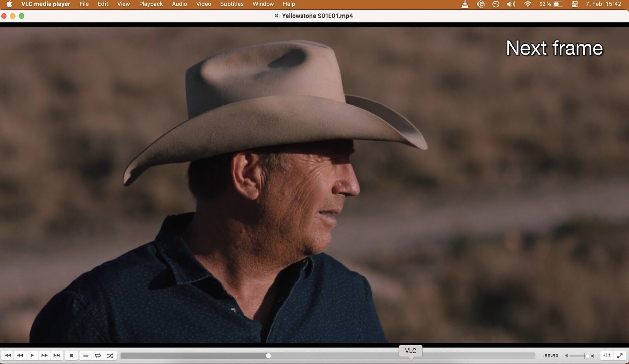Click the fast forward button
The width and height of the screenshot is (629, 364).
(44, 355)
